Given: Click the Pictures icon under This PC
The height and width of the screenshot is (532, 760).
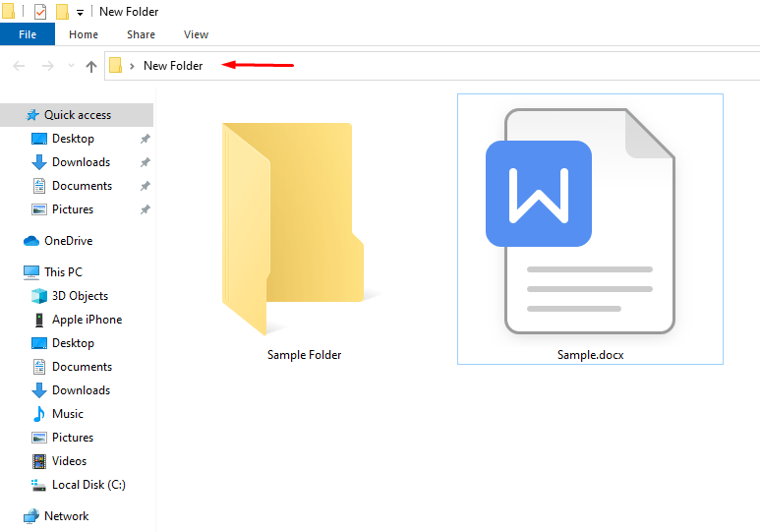Looking at the screenshot, I should pyautogui.click(x=39, y=438).
